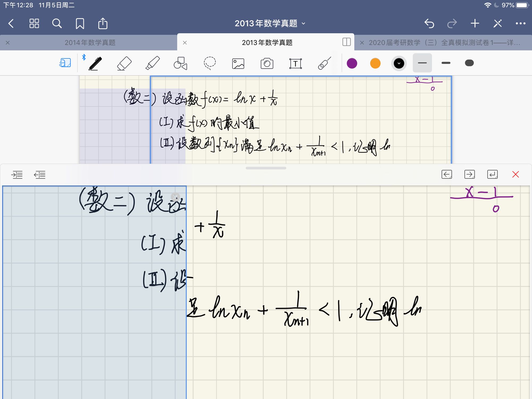The image size is (532, 399).
Task: Open the Camera insert tool
Action: 267,64
